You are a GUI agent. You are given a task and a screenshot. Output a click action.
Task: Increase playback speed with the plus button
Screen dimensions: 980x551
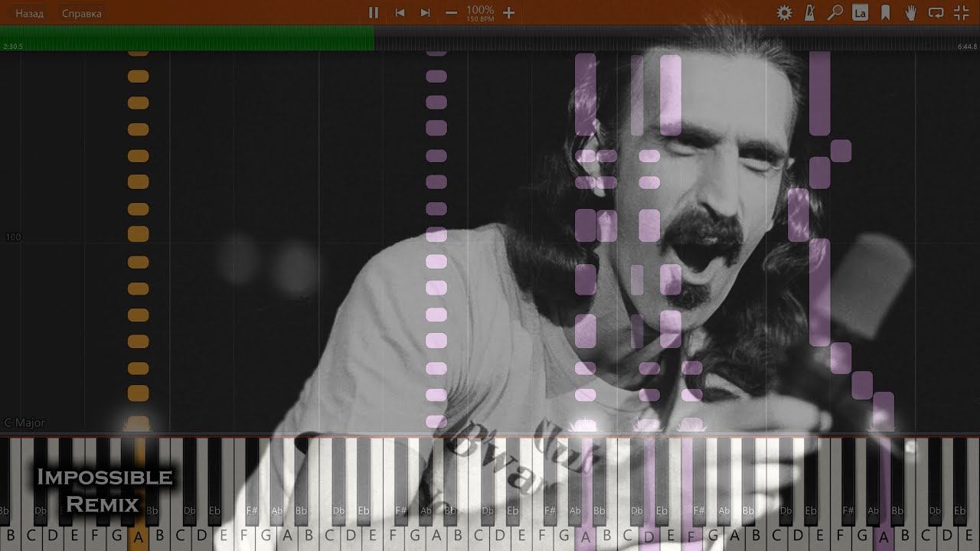click(x=508, y=13)
